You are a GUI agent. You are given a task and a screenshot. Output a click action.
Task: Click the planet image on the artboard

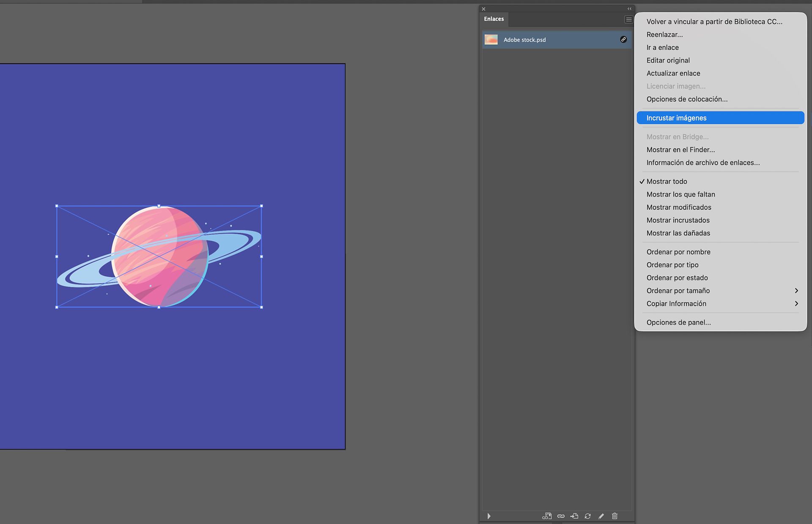click(160, 257)
